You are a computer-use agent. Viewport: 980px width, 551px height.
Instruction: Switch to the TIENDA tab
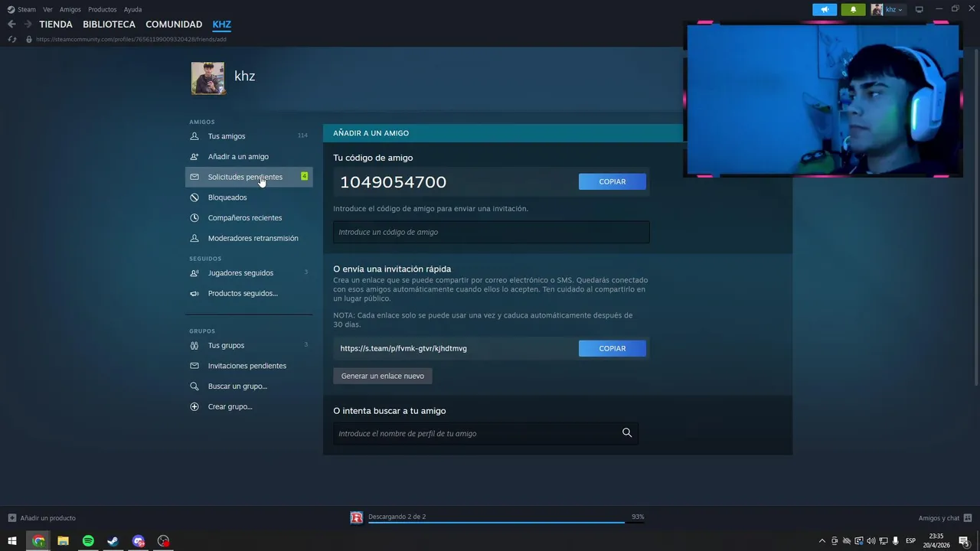[56, 24]
